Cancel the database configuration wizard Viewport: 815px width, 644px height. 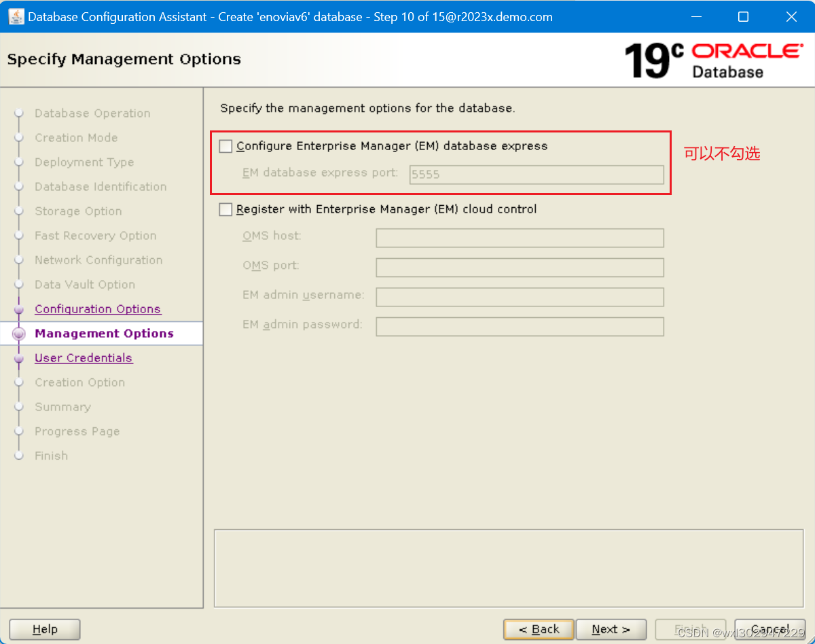[770, 630]
